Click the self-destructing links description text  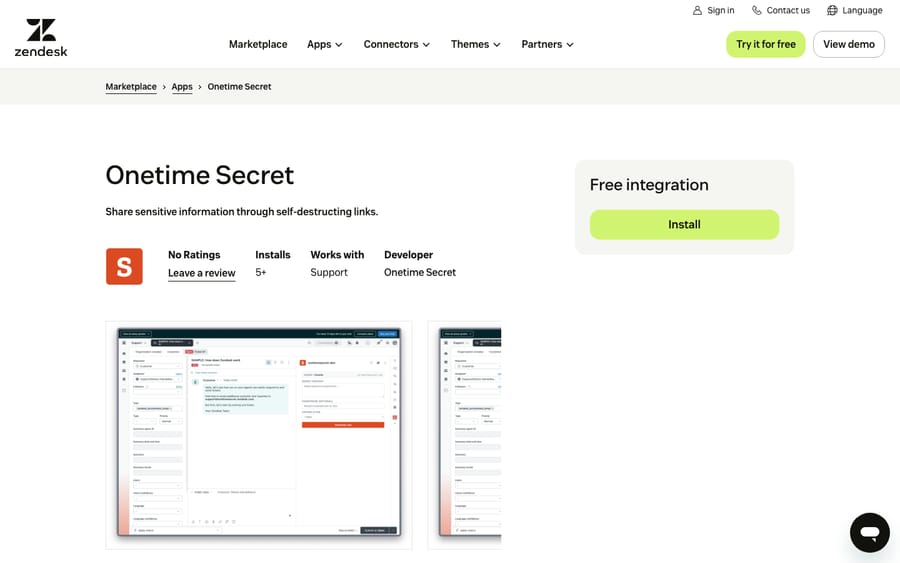(x=242, y=212)
